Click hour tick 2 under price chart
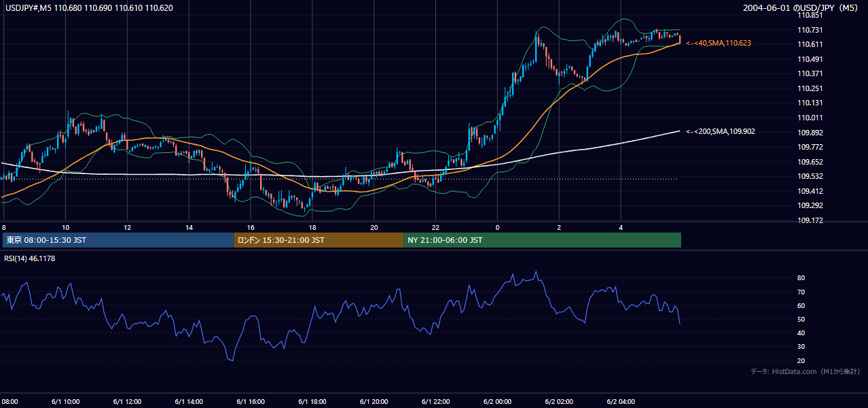The image size is (868, 408). 559,227
